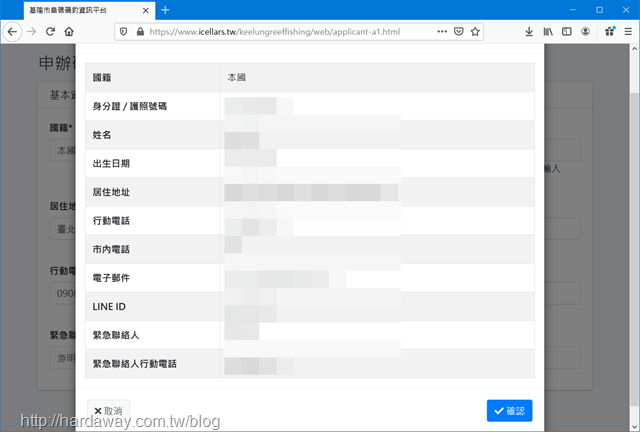Open page actions three-dot menu
640x432 pixels.
click(442, 31)
